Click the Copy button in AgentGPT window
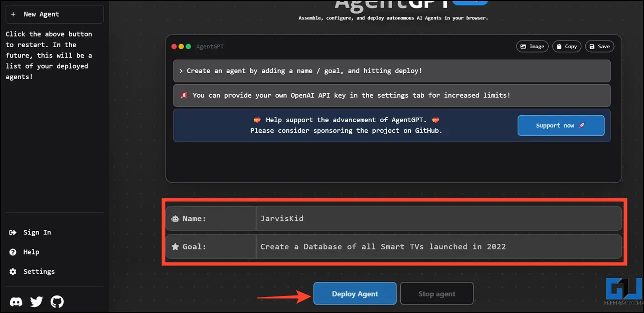 click(567, 46)
